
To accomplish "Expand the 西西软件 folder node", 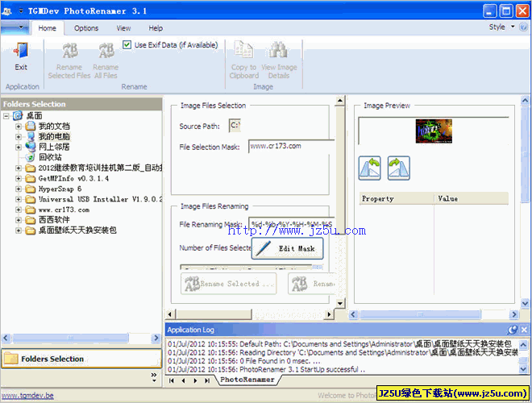I will click(x=19, y=220).
